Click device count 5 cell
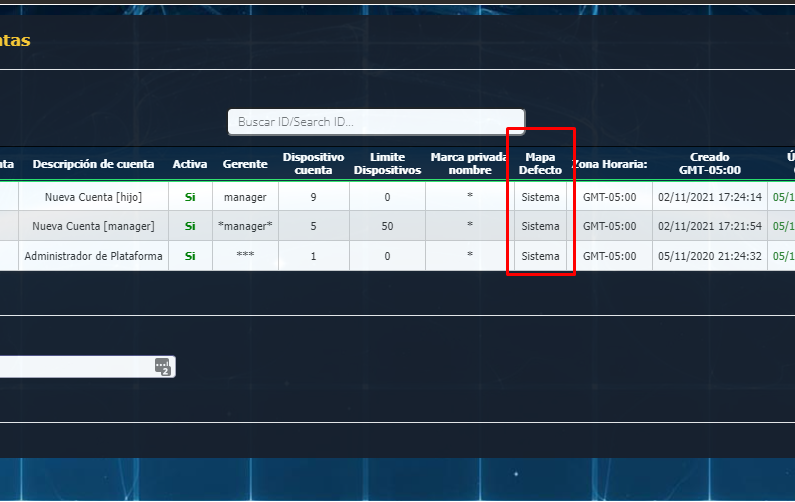795x502 pixels. (313, 226)
